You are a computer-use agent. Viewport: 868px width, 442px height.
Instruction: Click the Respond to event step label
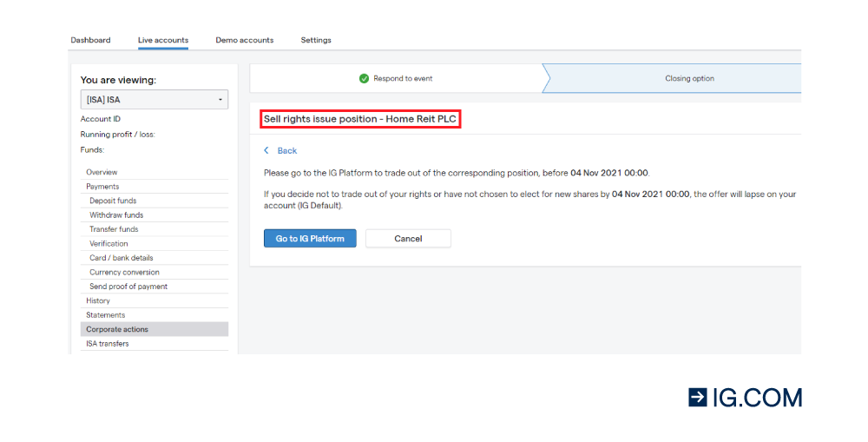403,79
